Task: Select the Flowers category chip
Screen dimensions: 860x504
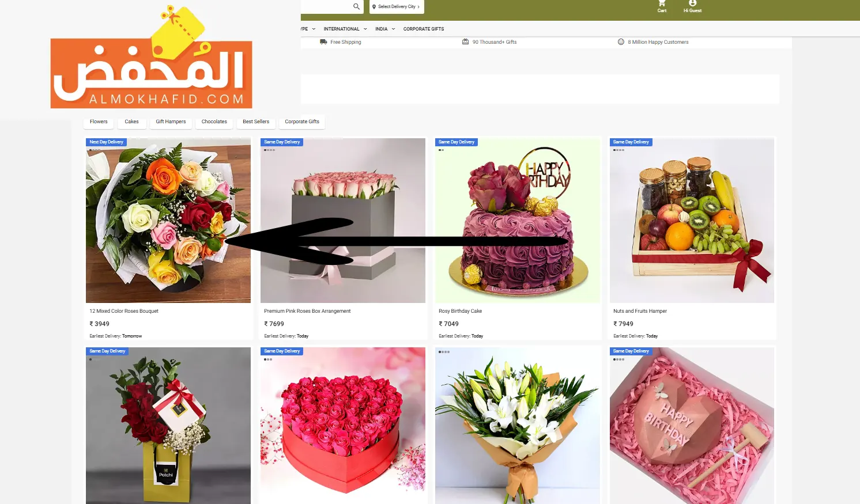Action: (x=99, y=122)
